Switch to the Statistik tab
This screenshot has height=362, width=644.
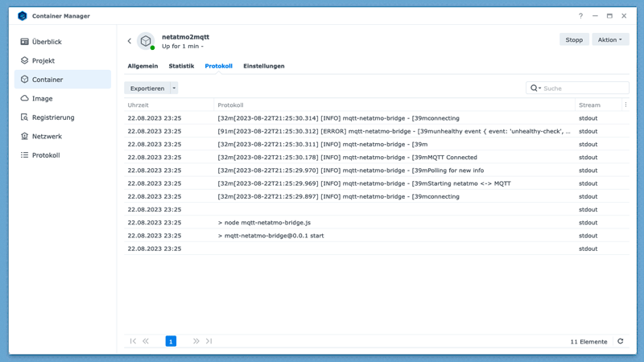(x=181, y=66)
